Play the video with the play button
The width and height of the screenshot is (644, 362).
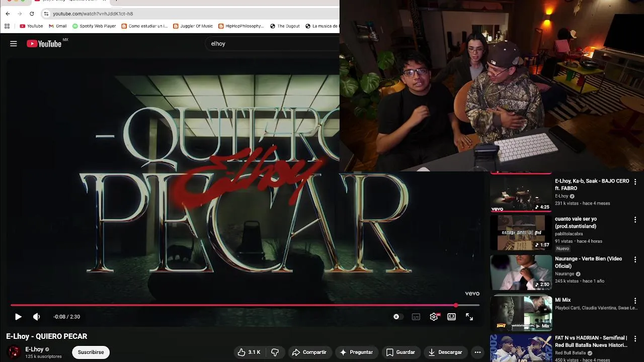tap(18, 317)
